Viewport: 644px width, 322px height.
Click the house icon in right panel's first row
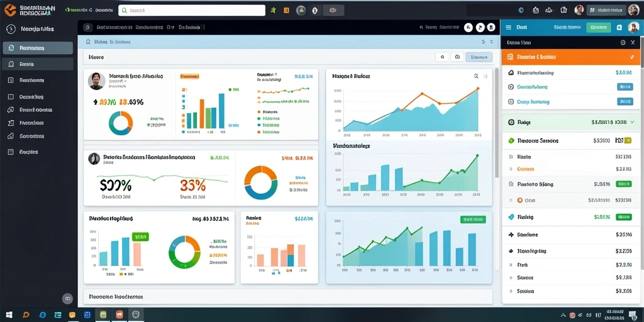pyautogui.click(x=511, y=73)
